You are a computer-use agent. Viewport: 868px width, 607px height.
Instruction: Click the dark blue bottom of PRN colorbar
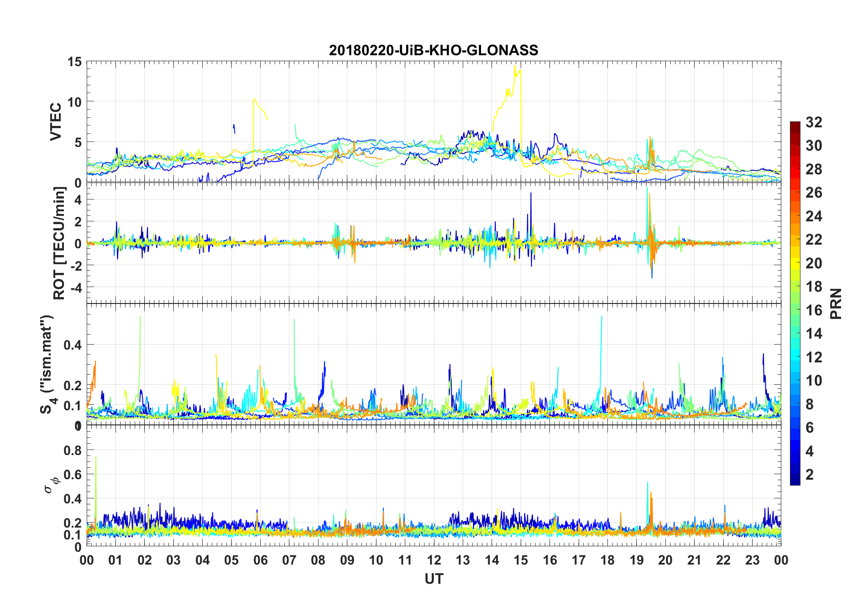pyautogui.click(x=795, y=479)
